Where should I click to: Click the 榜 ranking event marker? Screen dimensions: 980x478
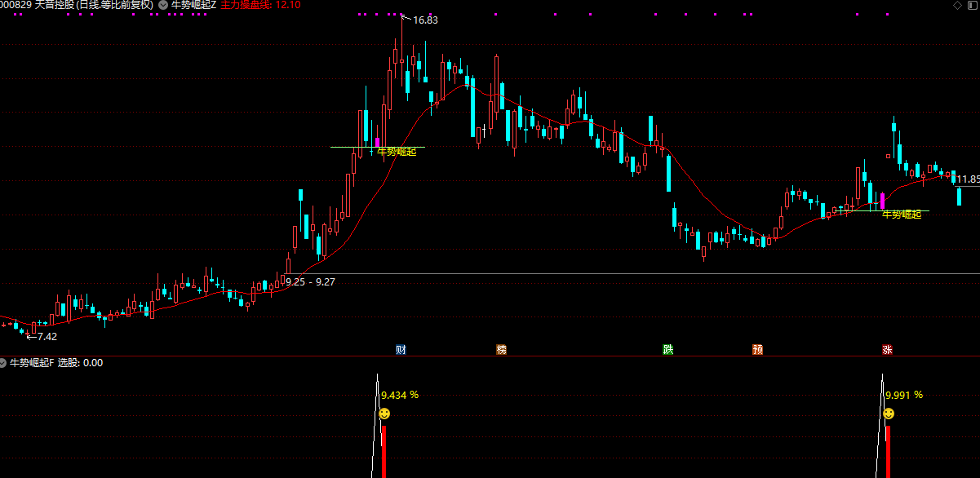coord(501,350)
